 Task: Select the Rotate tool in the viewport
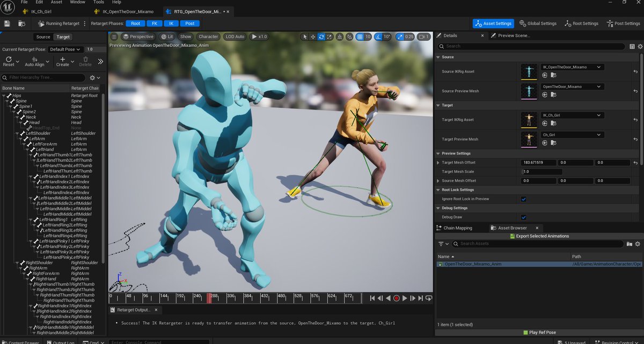point(321,36)
